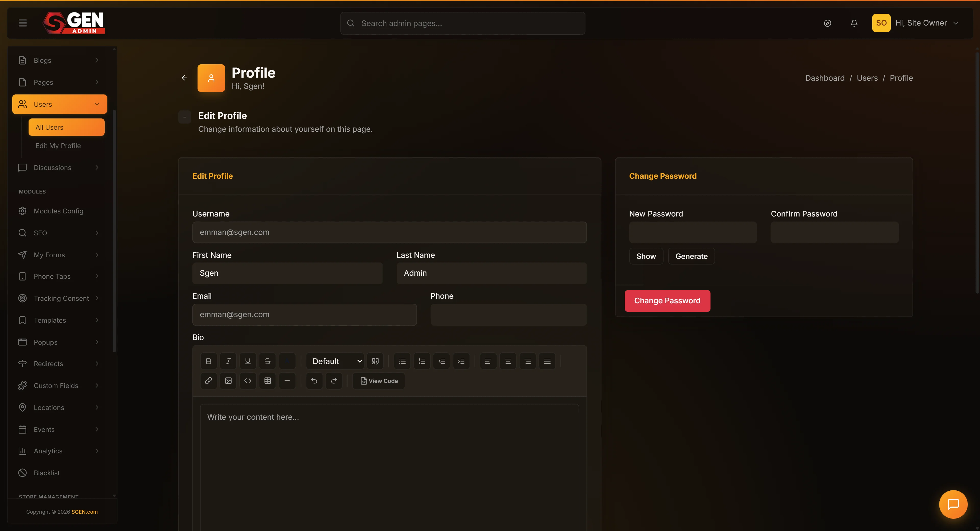980x531 pixels.
Task: Expand the Pages sidebar menu
Action: click(60, 82)
